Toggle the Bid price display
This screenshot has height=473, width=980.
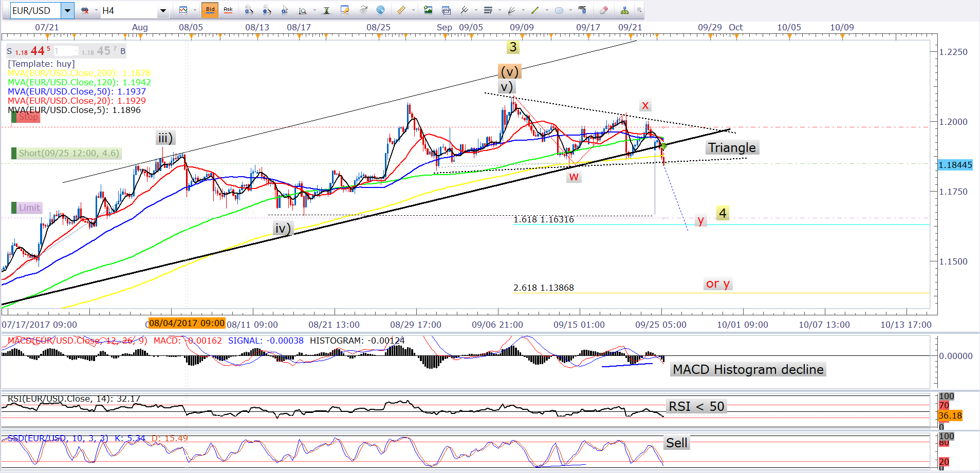pyautogui.click(x=210, y=10)
